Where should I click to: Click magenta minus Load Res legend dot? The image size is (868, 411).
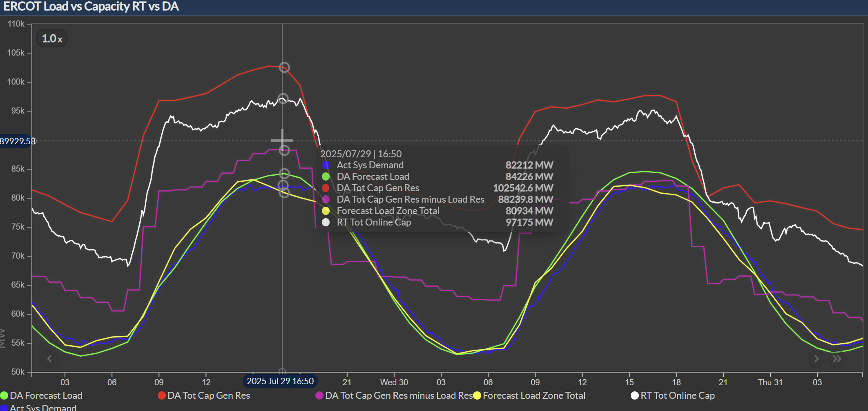click(319, 395)
